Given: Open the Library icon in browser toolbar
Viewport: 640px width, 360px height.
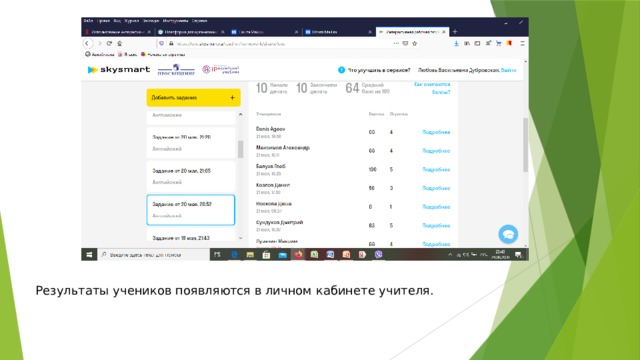Looking at the screenshot, I should click(467, 43).
